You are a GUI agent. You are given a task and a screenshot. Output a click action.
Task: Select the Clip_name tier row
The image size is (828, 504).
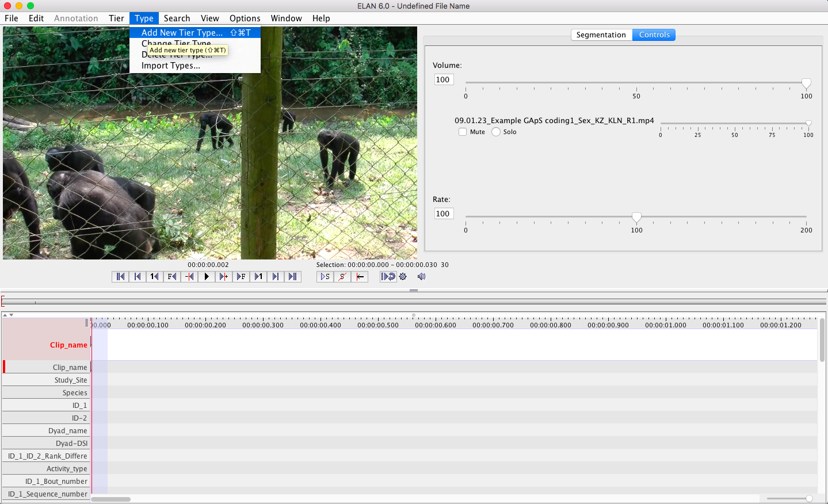tap(46, 367)
